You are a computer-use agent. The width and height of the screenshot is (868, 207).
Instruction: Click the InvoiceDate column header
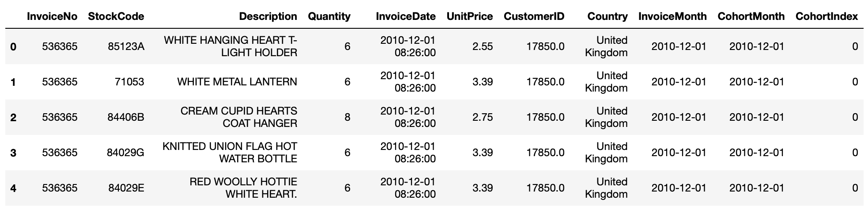tap(406, 16)
